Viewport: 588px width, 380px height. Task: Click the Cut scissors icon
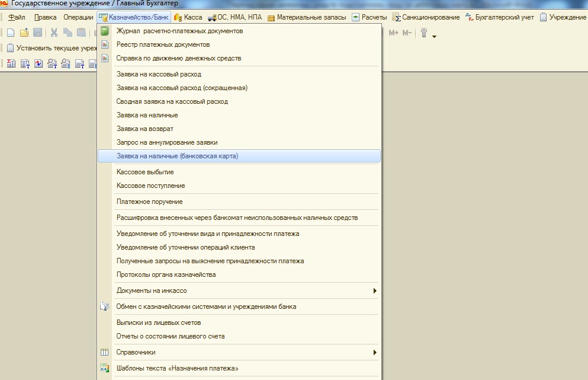[x=54, y=33]
